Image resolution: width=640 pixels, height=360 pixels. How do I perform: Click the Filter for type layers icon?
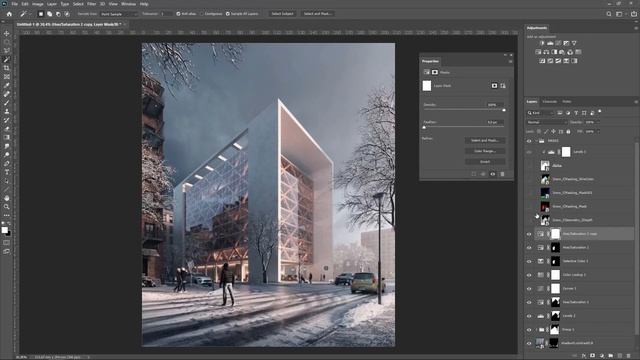click(x=576, y=113)
